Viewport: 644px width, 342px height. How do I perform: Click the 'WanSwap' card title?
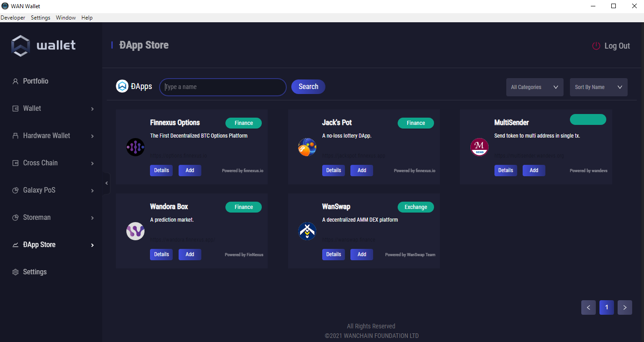tap(336, 207)
